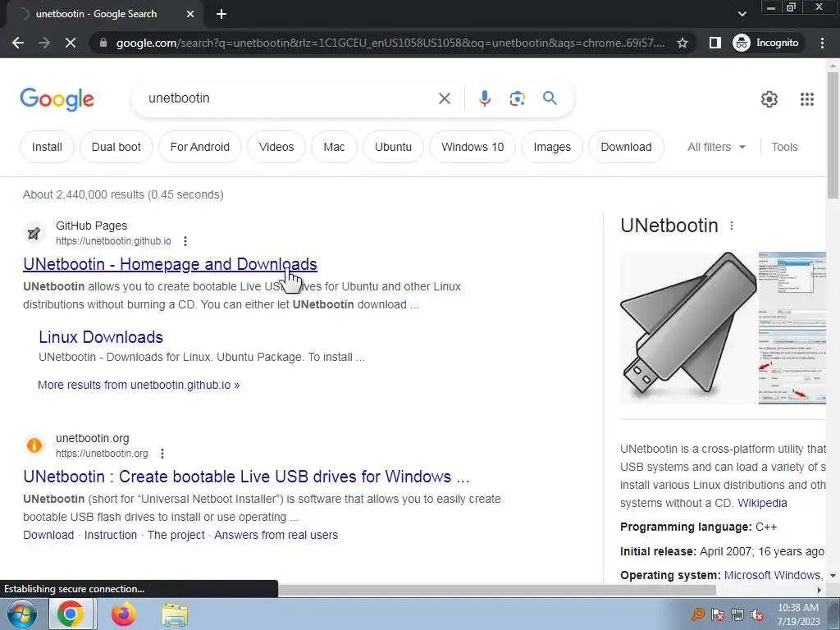This screenshot has height=630, width=840.
Task: Open Answers from real users sitelink
Action: pyautogui.click(x=276, y=535)
